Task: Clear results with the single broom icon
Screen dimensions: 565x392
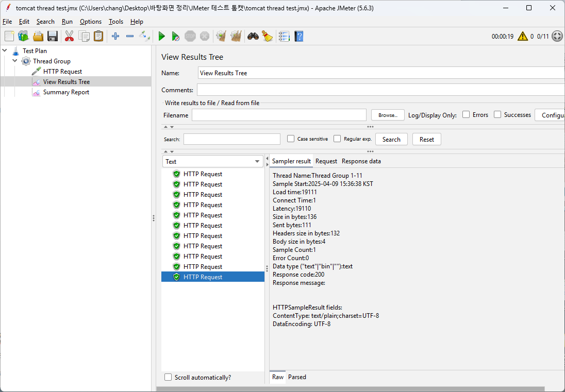Action: coord(221,36)
